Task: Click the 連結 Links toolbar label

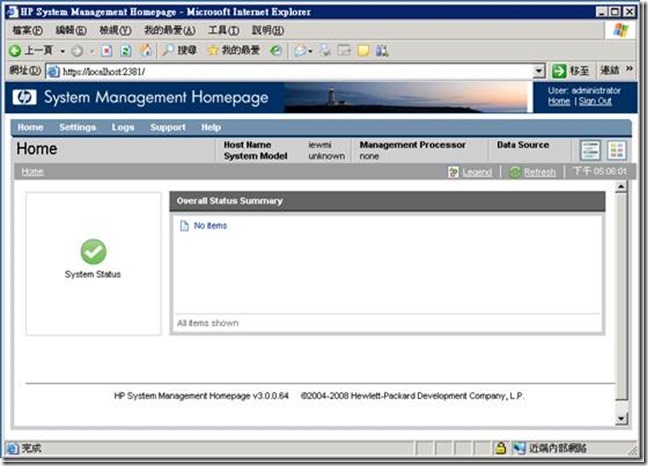Action: click(610, 70)
